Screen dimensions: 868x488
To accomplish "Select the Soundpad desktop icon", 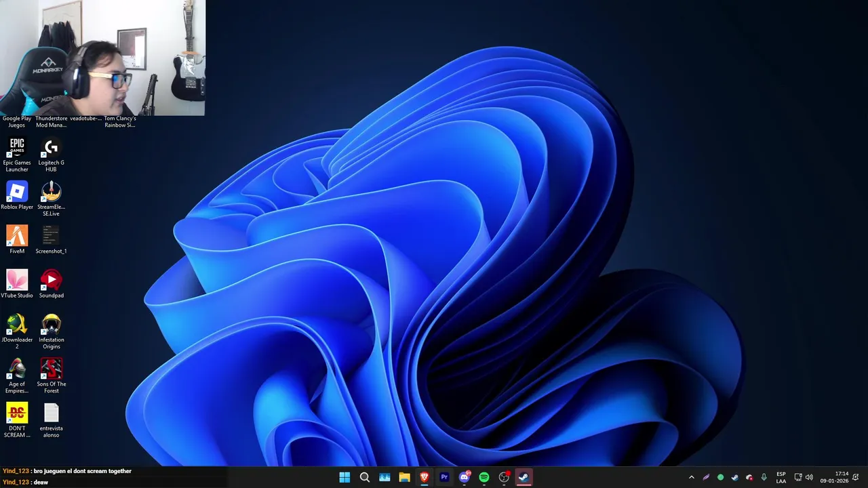I will coord(51,284).
